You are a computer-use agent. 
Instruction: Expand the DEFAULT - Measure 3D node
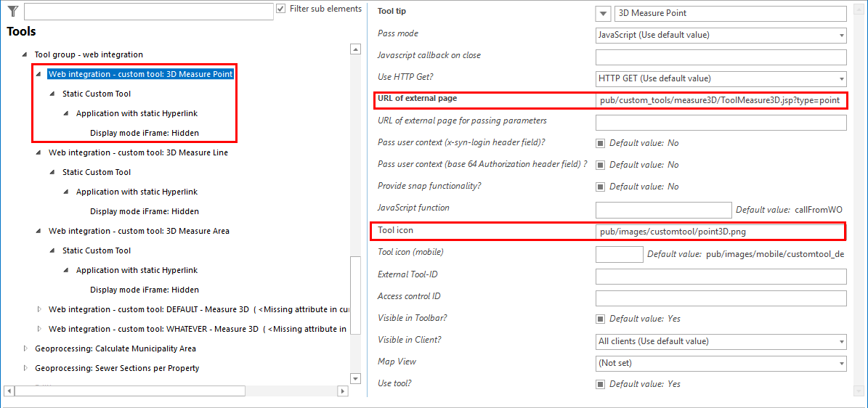tap(38, 309)
